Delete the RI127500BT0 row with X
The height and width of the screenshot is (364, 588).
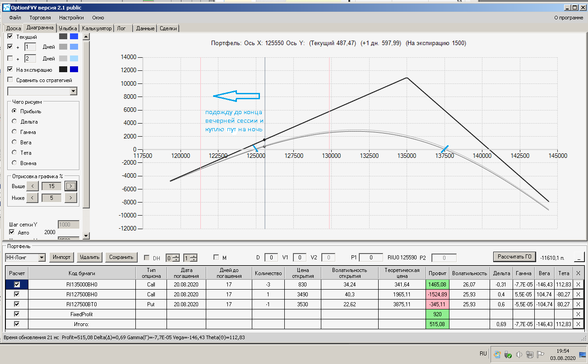point(578,304)
